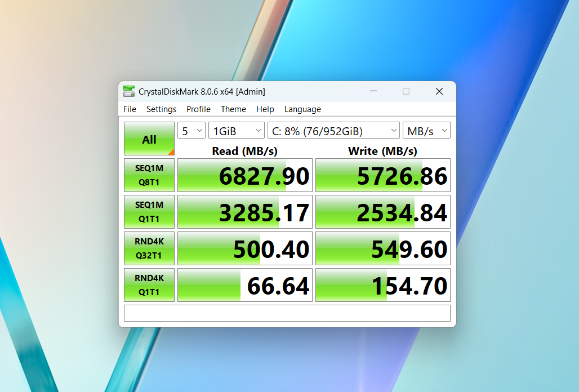Click the Write (MB/s) column header
The image size is (579, 392).
coord(382,151)
